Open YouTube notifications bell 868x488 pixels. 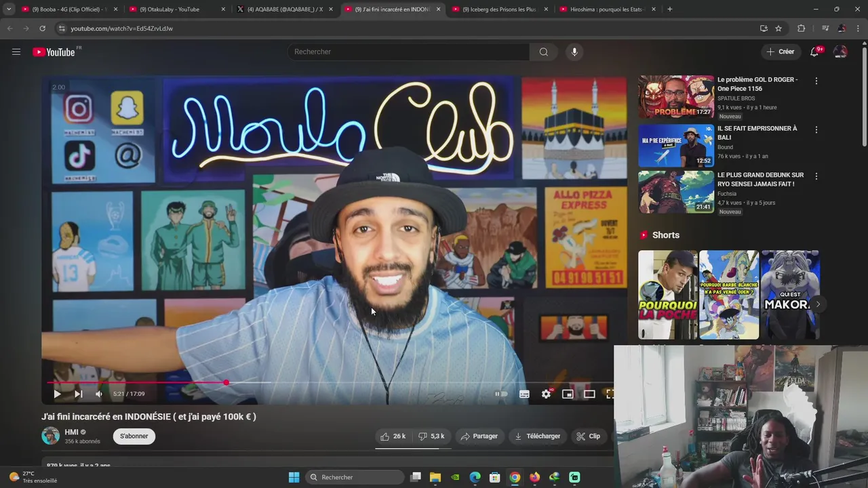tap(814, 52)
